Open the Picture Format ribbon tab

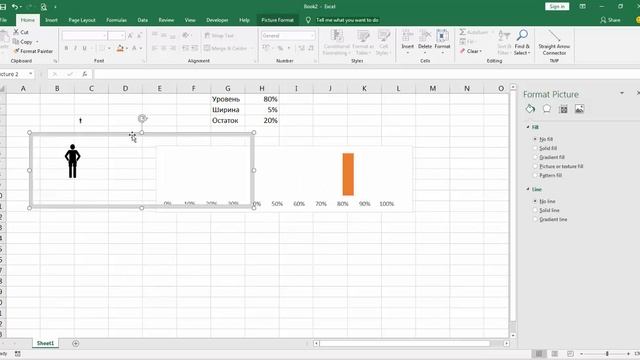[x=277, y=20]
